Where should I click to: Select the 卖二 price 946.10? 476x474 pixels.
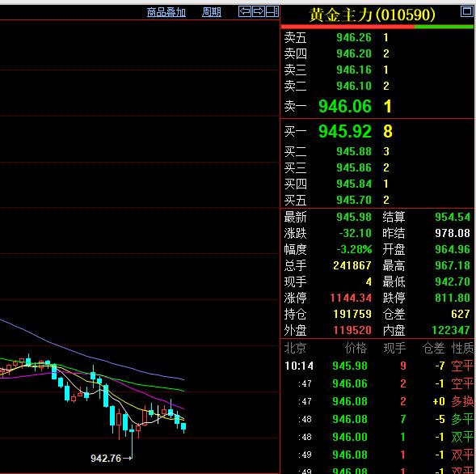click(354, 86)
